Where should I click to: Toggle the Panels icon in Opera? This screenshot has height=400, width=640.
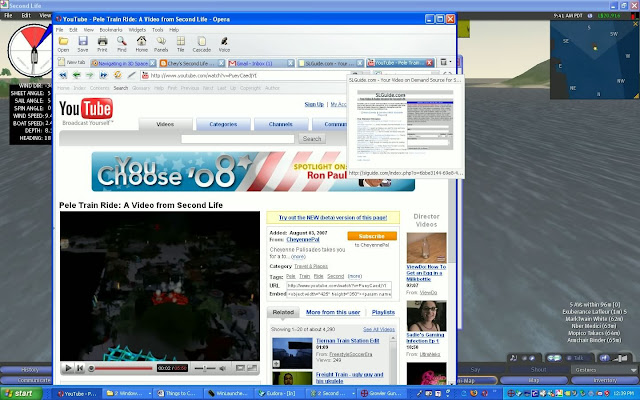161,44
